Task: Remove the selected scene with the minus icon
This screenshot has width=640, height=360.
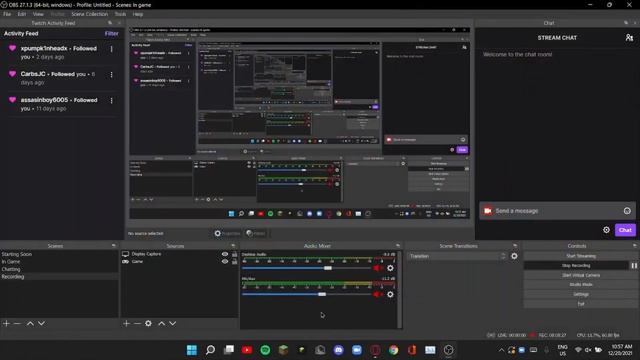Action: click(x=17, y=323)
